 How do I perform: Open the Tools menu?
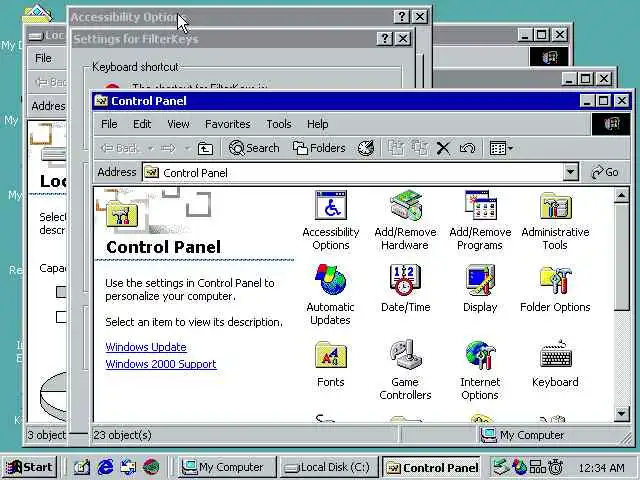pyautogui.click(x=279, y=124)
